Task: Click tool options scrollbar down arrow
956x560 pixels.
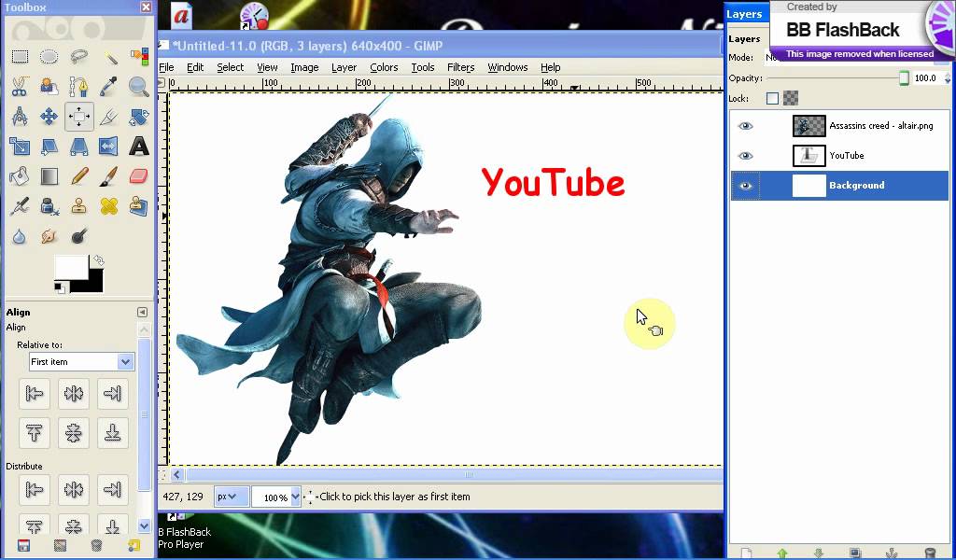Action: click(x=145, y=525)
